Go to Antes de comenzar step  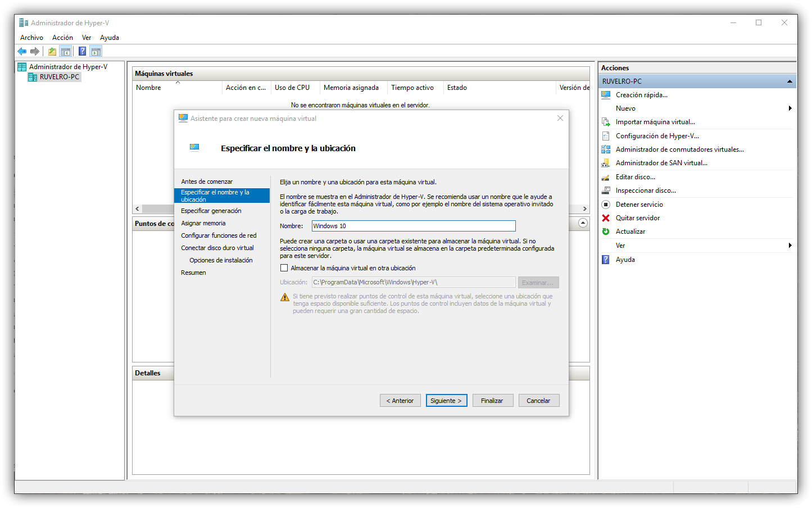pos(207,182)
